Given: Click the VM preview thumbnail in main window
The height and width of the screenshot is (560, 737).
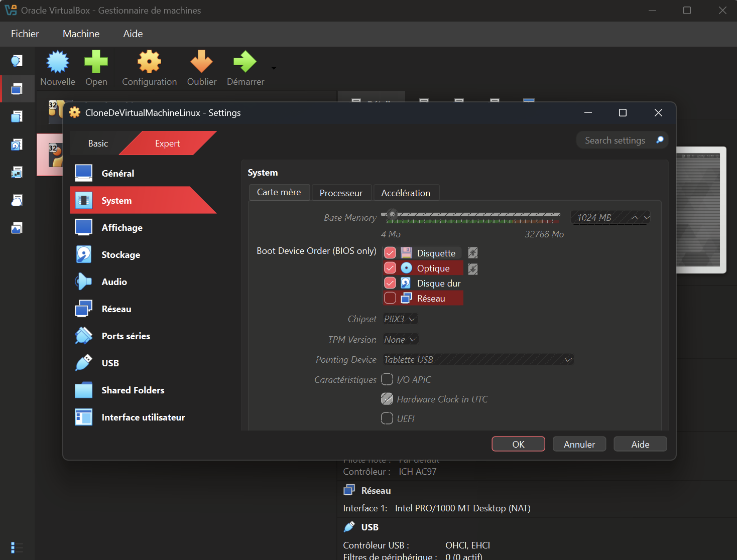Looking at the screenshot, I should click(701, 210).
